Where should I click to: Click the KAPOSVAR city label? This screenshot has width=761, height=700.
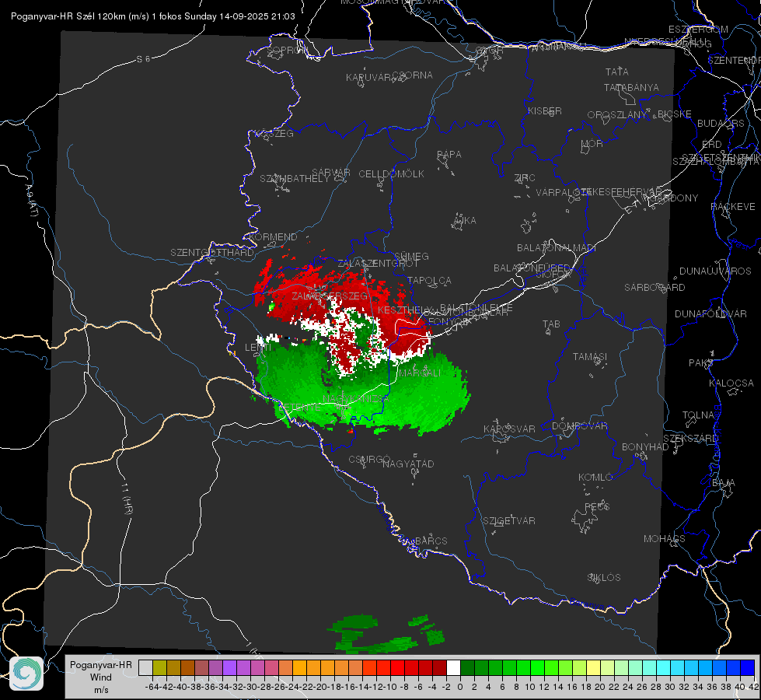(509, 429)
